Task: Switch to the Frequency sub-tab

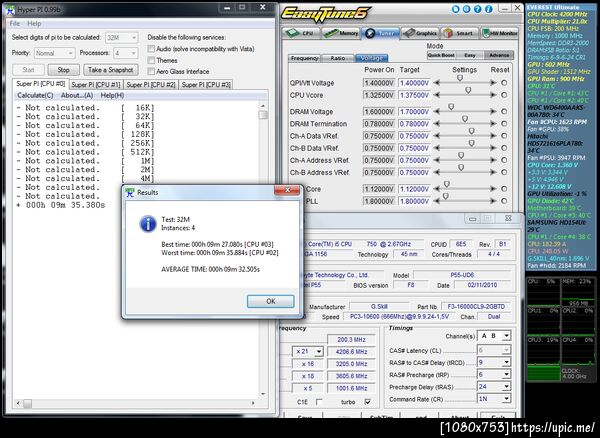Action: click(304, 58)
